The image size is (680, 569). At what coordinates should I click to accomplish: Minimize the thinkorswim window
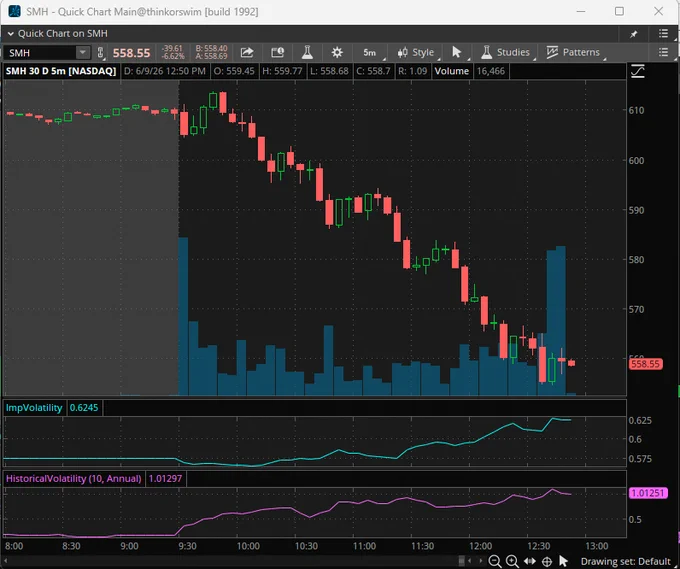click(581, 11)
